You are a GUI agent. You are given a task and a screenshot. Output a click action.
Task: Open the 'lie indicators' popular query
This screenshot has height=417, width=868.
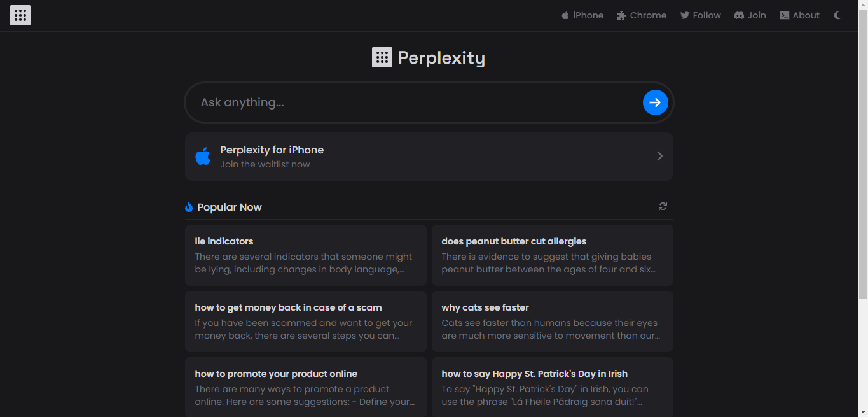(306, 255)
